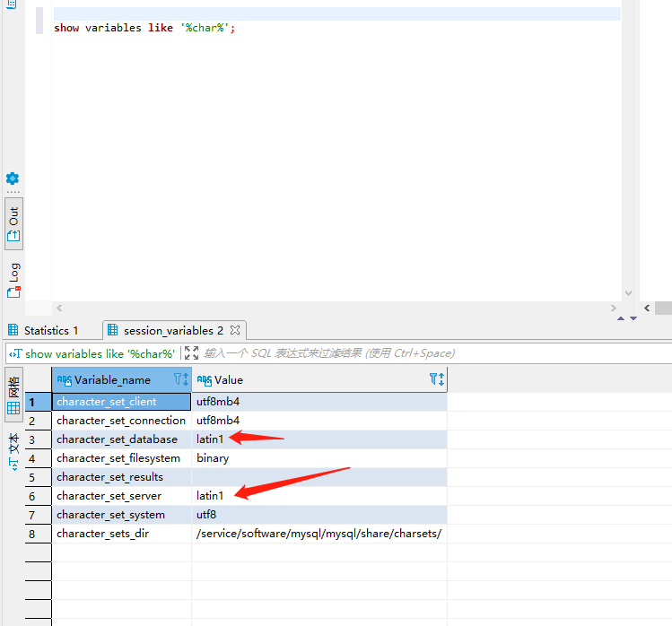672x626 pixels.
Task: Click the expand filter panel icon
Action: (x=191, y=353)
